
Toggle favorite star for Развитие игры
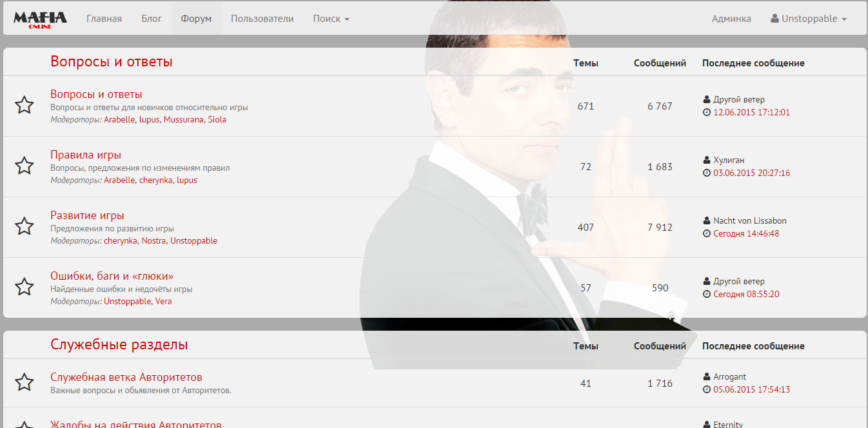[x=25, y=226]
